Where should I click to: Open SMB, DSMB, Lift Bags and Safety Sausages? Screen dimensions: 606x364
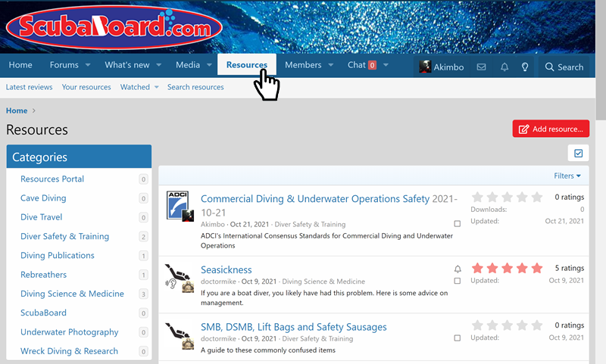pos(294,327)
